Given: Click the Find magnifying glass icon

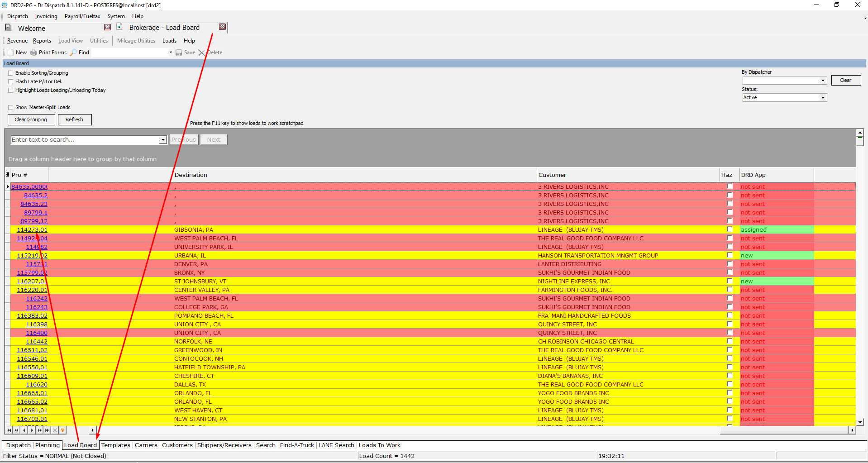Looking at the screenshot, I should pyautogui.click(x=73, y=53).
